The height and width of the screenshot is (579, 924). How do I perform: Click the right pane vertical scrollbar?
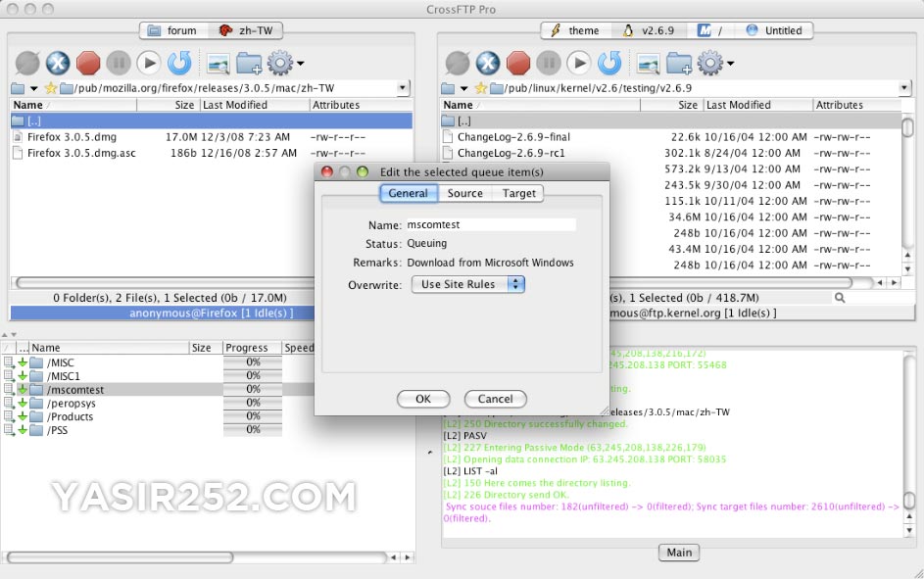(x=907, y=127)
